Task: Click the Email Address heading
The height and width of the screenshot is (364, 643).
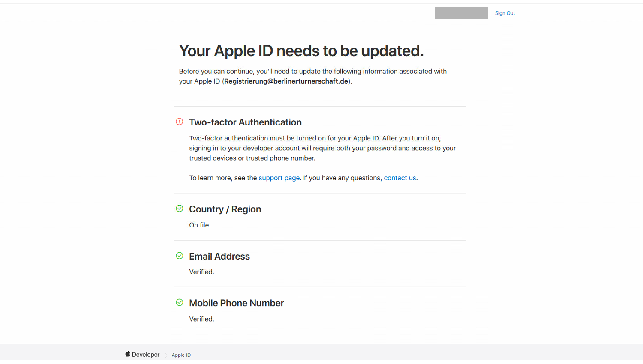Action: (x=219, y=256)
